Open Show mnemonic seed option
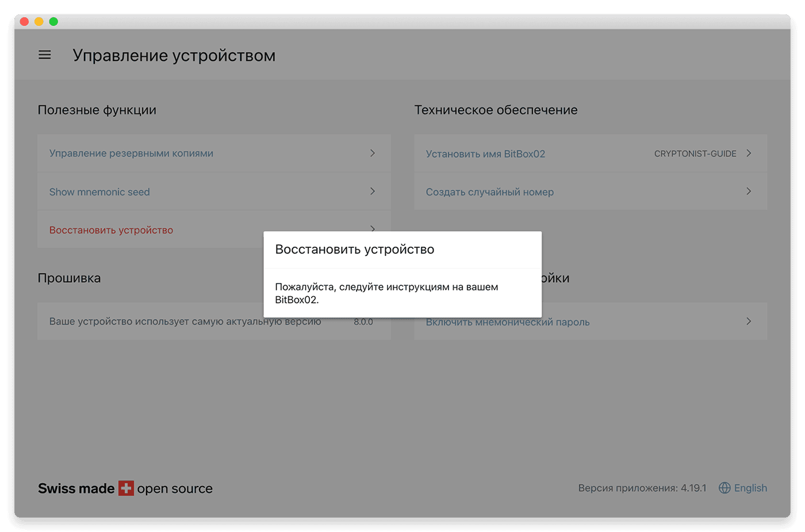The width and height of the screenshot is (805, 532). pos(214,192)
